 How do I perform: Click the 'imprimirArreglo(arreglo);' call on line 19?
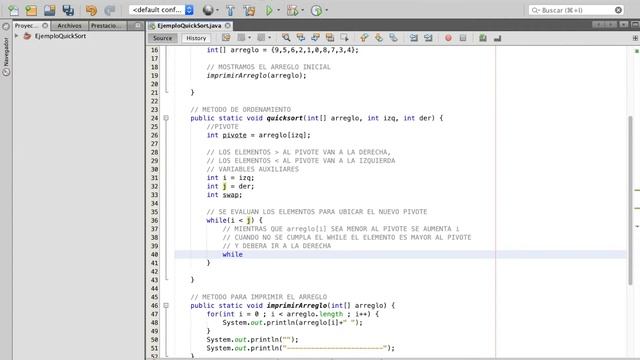pos(256,76)
